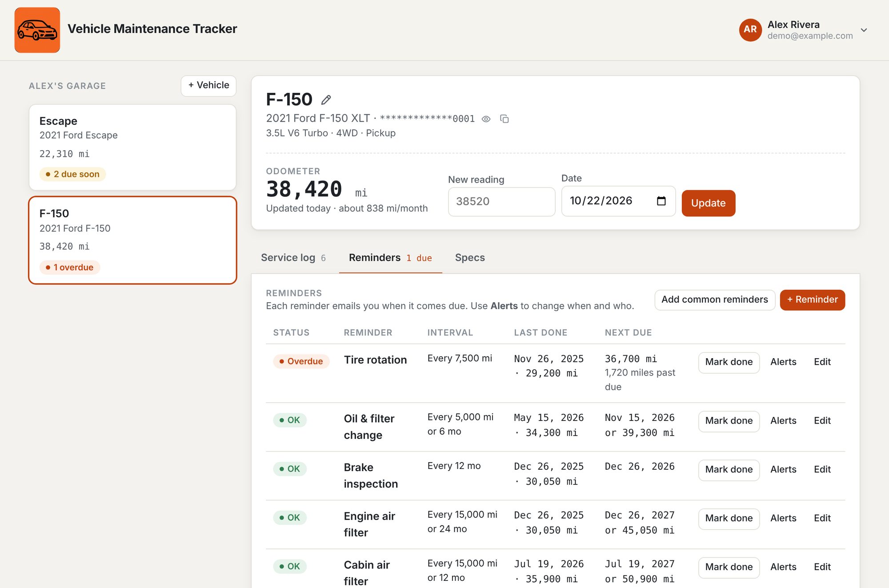Click the Overdue status badge on Tire rotation
Screen dimensions: 889x588
coord(301,361)
